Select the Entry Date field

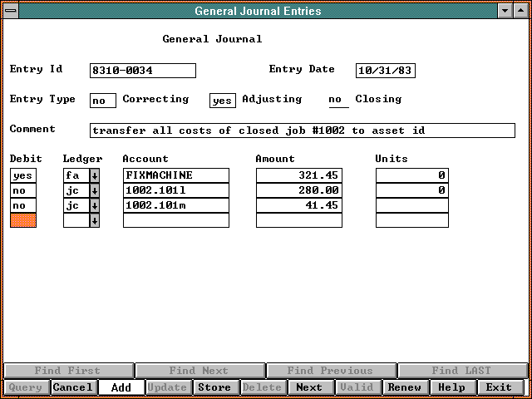[x=385, y=71]
